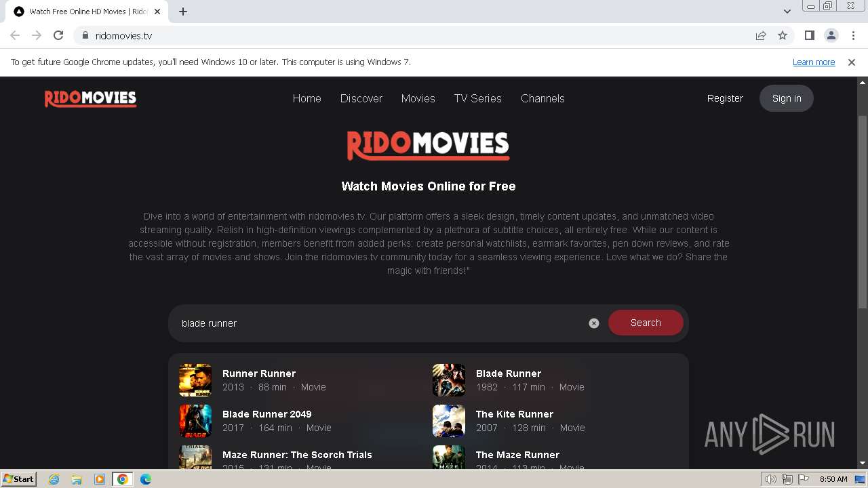The width and height of the screenshot is (868, 488).
Task: Open the Runner Runner result title
Action: (259, 373)
